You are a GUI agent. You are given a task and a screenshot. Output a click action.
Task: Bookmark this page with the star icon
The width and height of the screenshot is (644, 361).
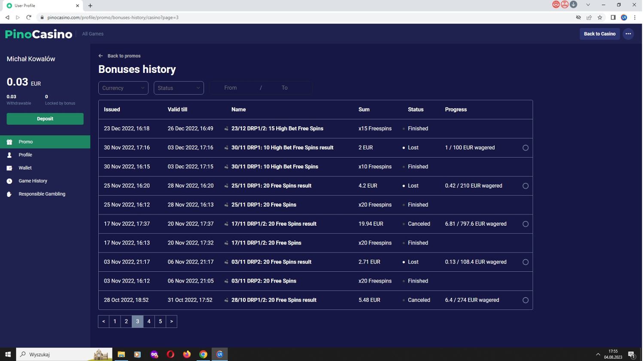coord(600,18)
